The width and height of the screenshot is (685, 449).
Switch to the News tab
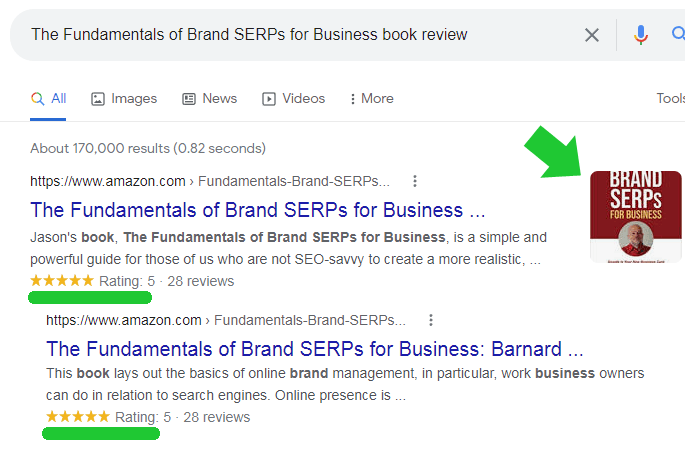[x=210, y=98]
